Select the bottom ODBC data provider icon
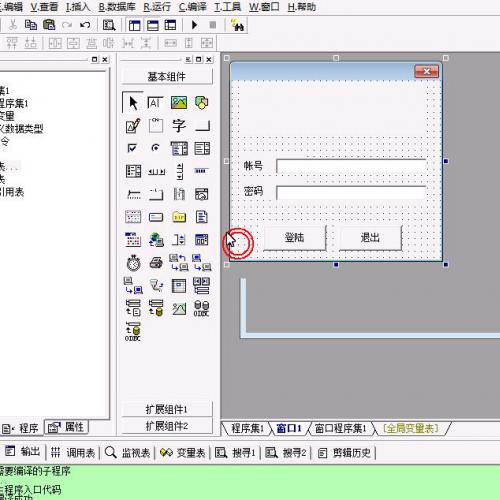The width and height of the screenshot is (500, 500). tap(133, 332)
